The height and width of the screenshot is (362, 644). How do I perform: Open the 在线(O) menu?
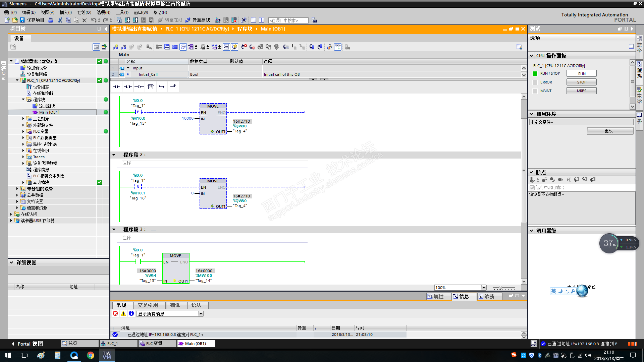coord(84,12)
